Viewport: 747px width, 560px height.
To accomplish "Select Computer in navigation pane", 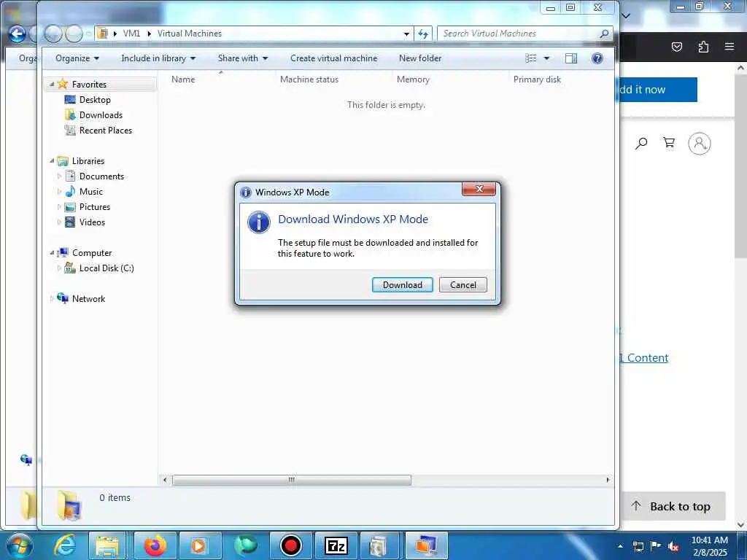I will pos(92,253).
